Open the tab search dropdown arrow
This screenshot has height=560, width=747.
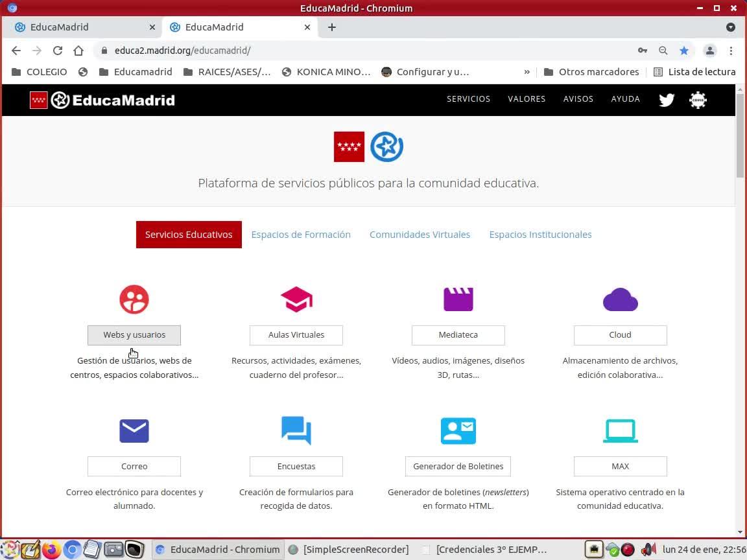click(731, 27)
